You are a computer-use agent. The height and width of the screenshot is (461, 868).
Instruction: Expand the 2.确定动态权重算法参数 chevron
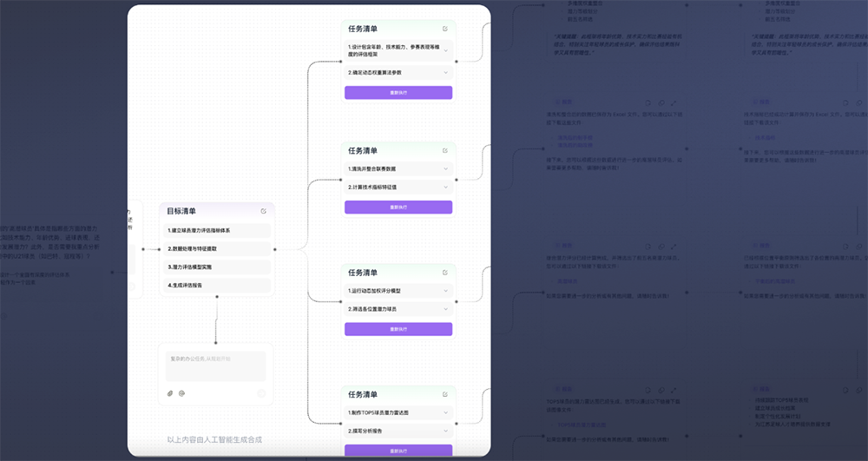coord(445,73)
